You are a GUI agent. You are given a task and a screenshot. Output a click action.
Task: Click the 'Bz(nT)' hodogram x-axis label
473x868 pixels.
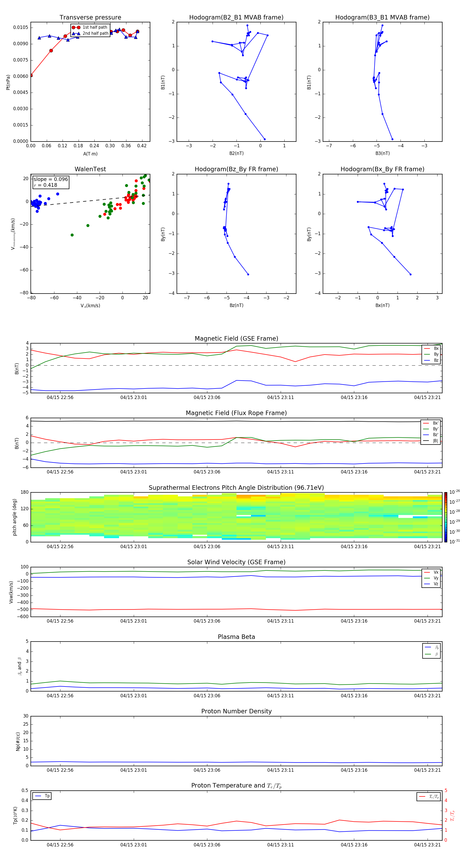click(x=236, y=305)
